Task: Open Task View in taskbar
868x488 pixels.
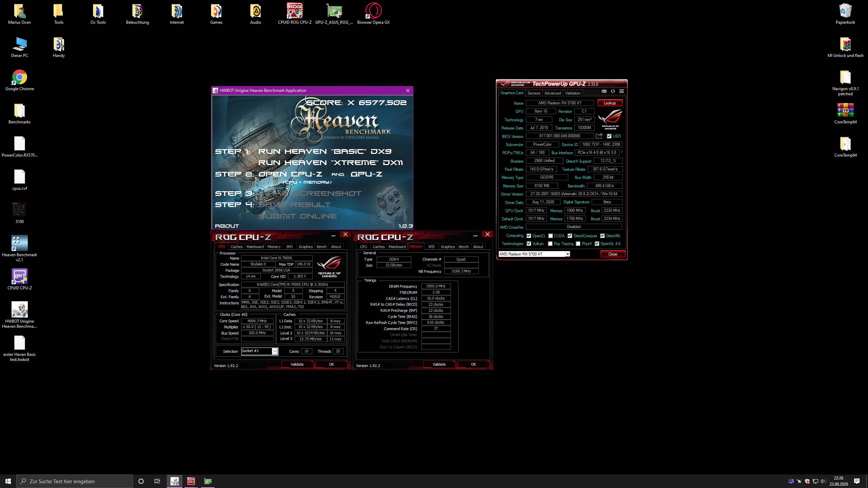Action: [x=157, y=481]
